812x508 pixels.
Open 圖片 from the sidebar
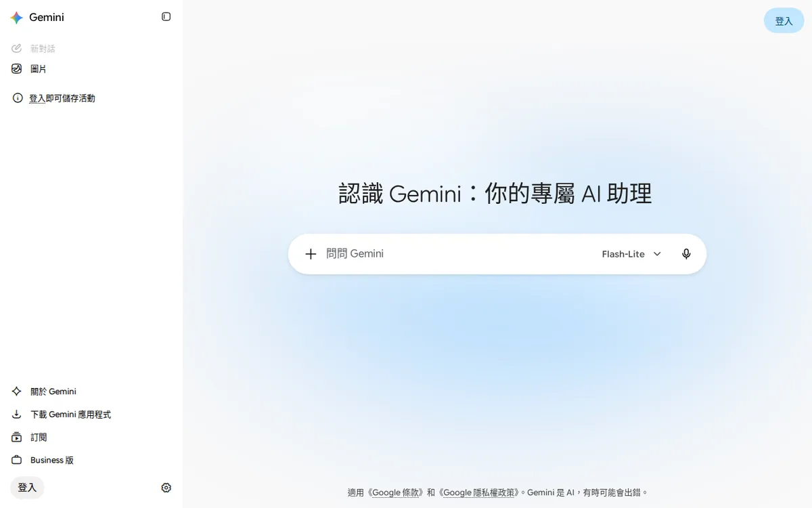coord(91,69)
